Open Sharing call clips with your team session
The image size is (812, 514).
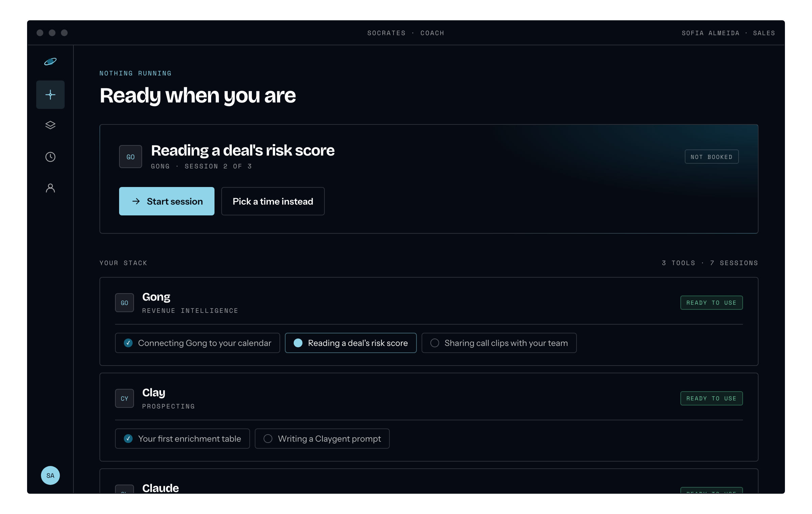point(499,343)
